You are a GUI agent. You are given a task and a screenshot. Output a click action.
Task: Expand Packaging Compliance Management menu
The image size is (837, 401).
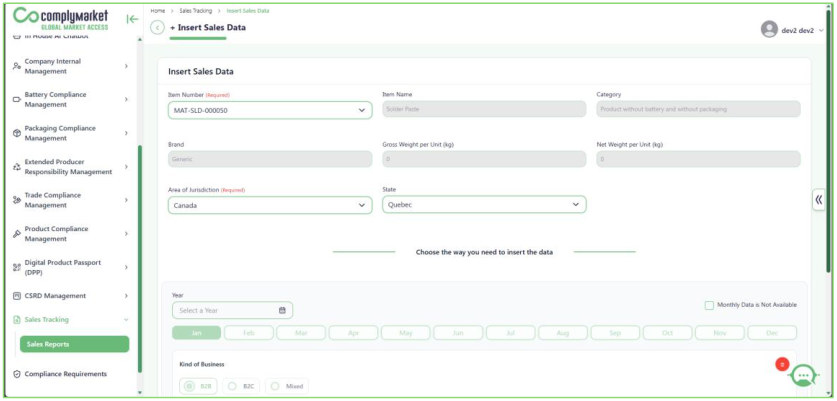(127, 133)
